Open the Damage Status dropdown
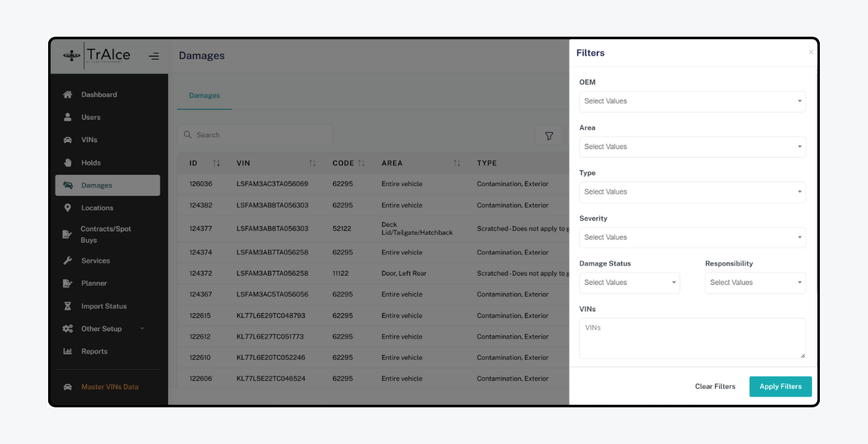 click(629, 283)
